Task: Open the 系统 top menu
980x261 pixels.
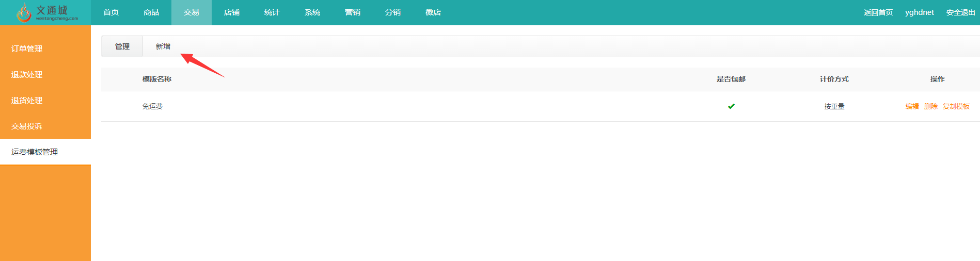Action: 312,12
